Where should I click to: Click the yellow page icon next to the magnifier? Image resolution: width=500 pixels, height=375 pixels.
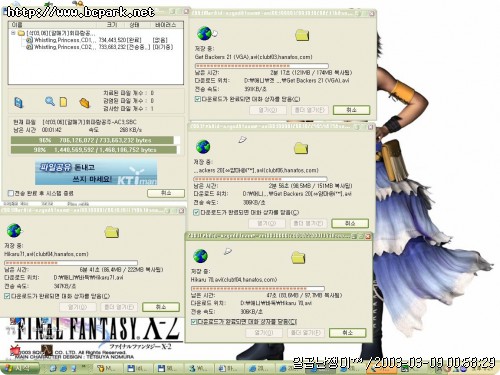(x=63, y=102)
